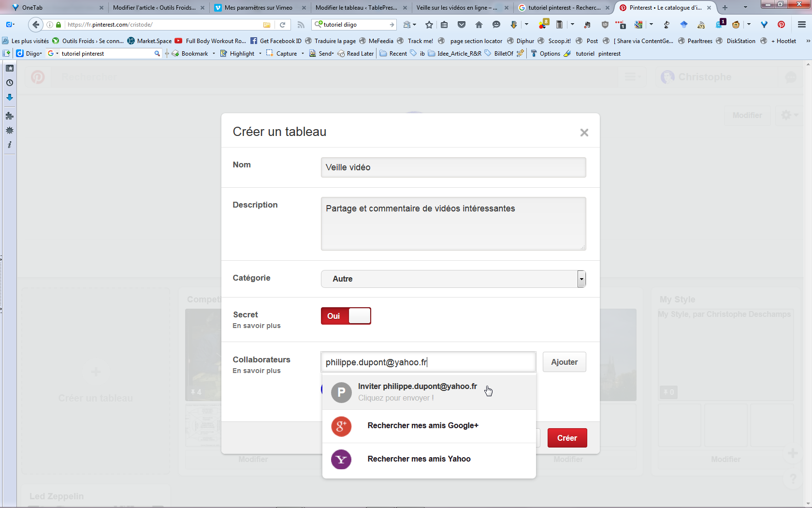Click the Firefox back arrow button
Screen dimensions: 812x508
(x=35, y=25)
